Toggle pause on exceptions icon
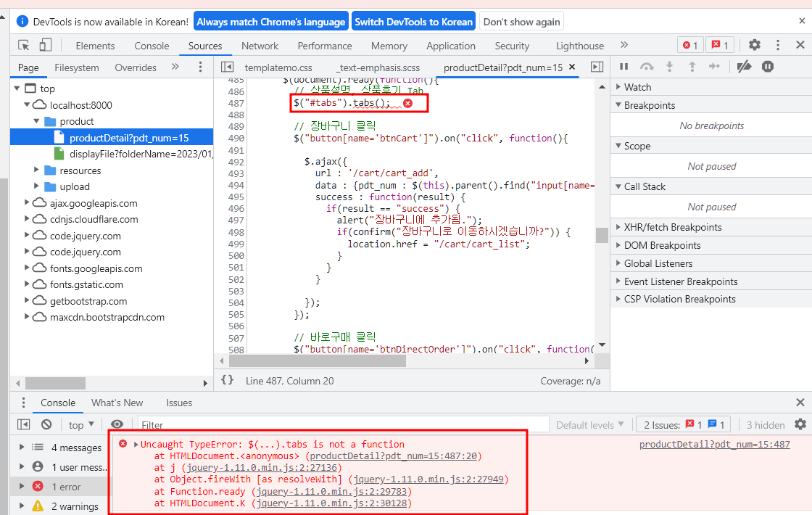Viewport: 812px width, 515px height. (768, 66)
